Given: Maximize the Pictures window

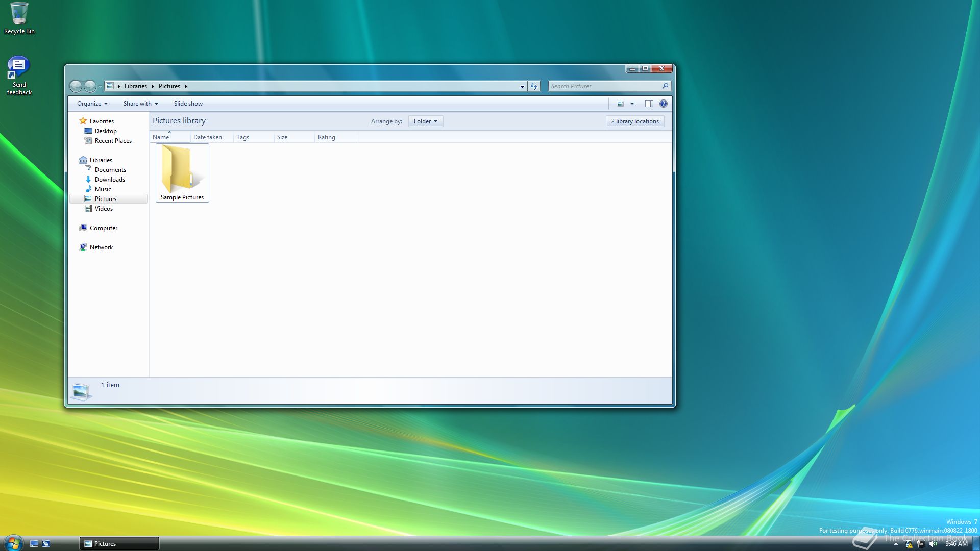Looking at the screenshot, I should [645, 68].
